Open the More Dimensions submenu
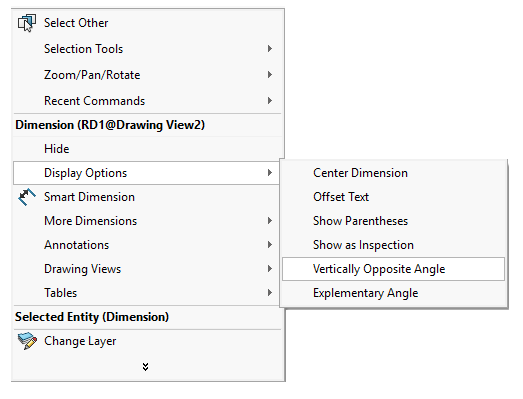The image size is (523, 399). tap(147, 221)
